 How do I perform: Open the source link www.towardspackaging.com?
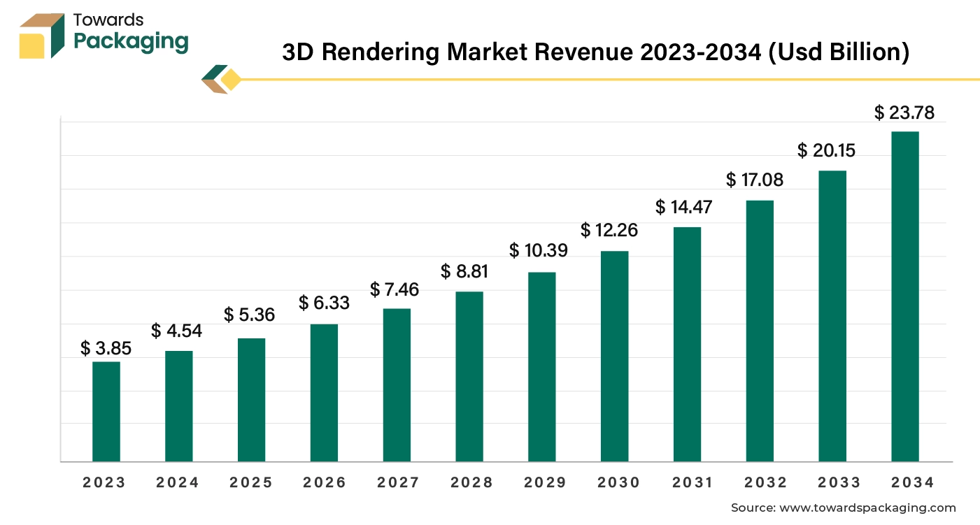pos(867,508)
